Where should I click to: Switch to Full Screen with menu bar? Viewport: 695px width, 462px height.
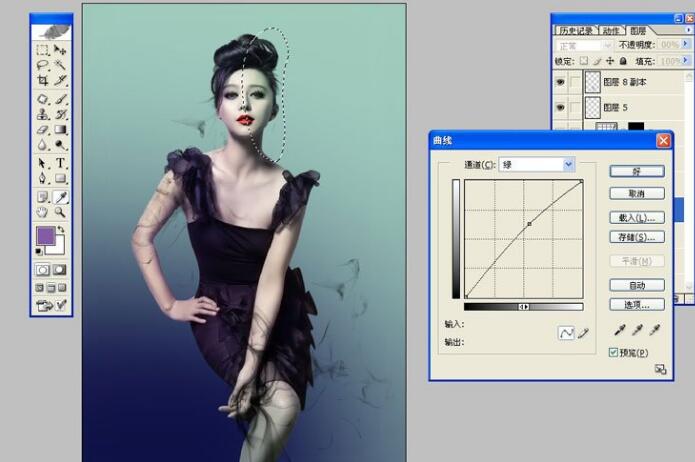51,288
